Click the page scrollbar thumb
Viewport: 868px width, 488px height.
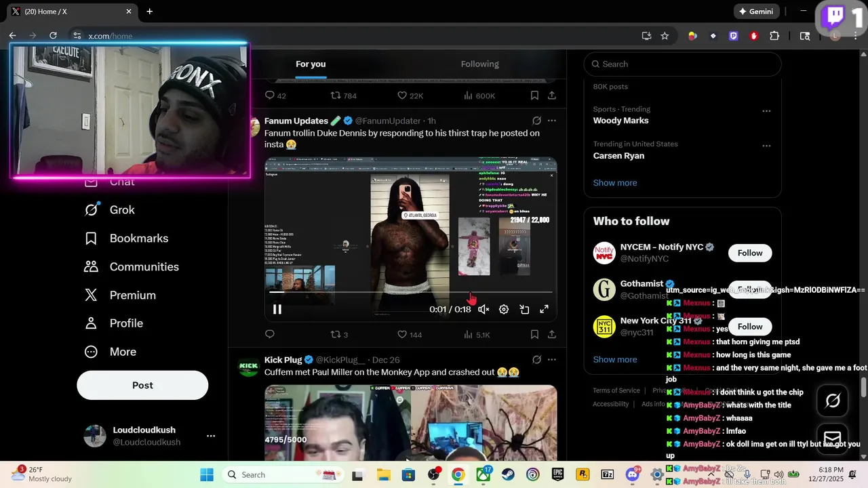(x=863, y=387)
